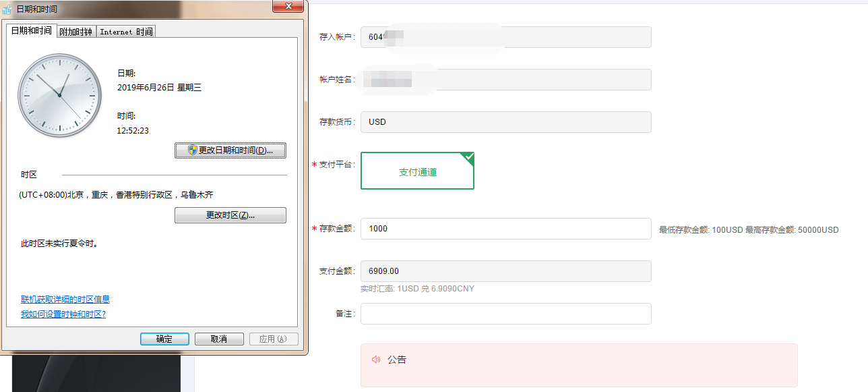This screenshot has width=868, height=392.
Task: Select the 日期和时间 tab
Action: click(31, 31)
